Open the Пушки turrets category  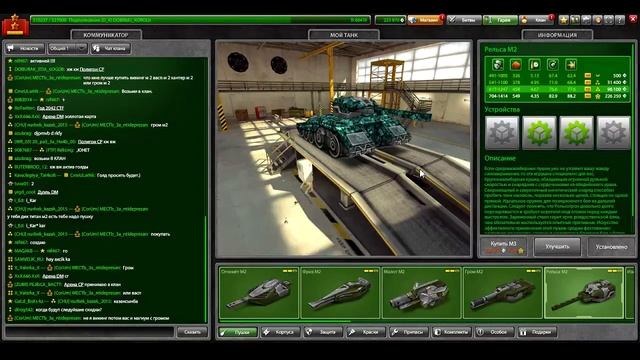tap(238, 332)
